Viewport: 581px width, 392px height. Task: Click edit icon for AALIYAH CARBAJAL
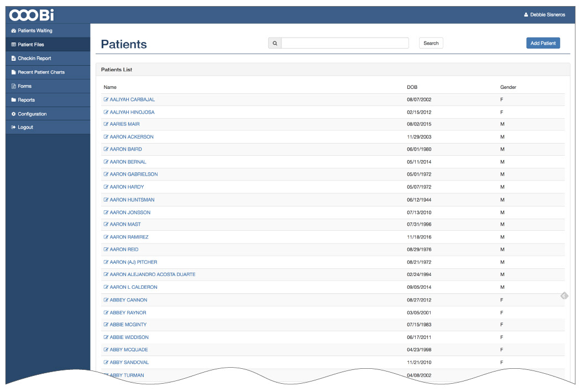(x=106, y=99)
